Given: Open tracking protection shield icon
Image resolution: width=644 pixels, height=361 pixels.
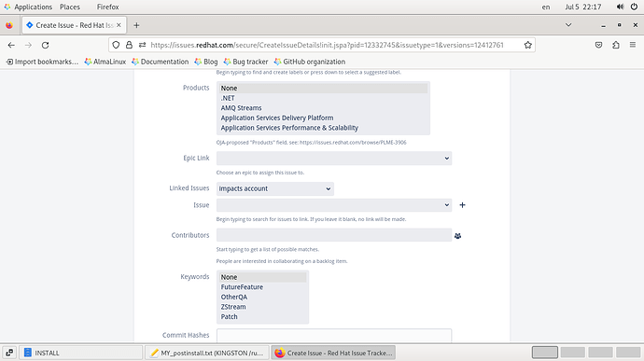Looking at the screenshot, I should click(116, 45).
